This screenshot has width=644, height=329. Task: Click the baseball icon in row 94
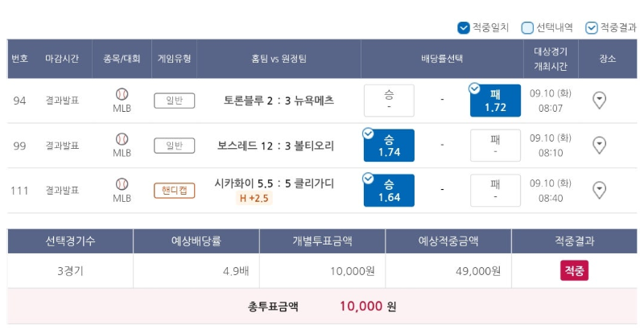pos(122,94)
